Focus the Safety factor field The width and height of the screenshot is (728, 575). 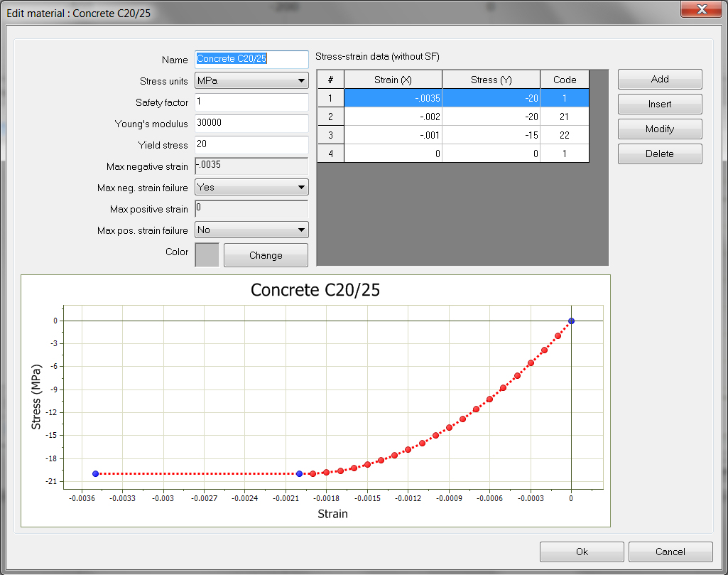coord(251,102)
